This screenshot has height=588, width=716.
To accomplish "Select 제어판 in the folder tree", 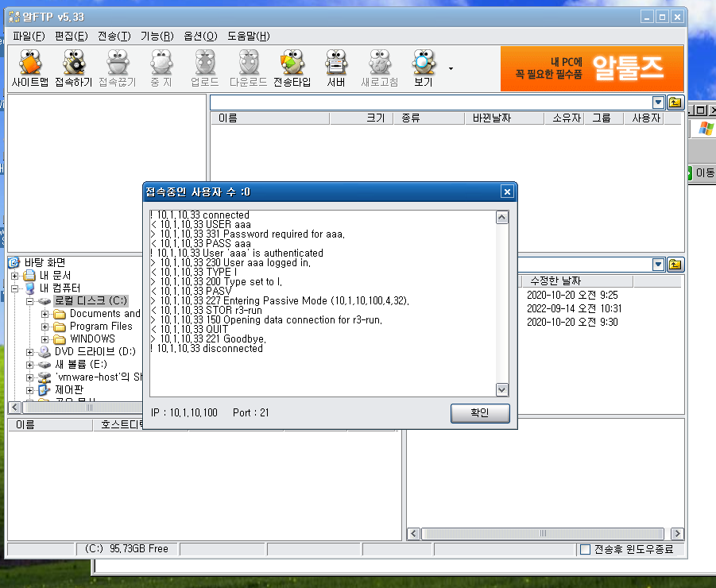I will coord(69,390).
